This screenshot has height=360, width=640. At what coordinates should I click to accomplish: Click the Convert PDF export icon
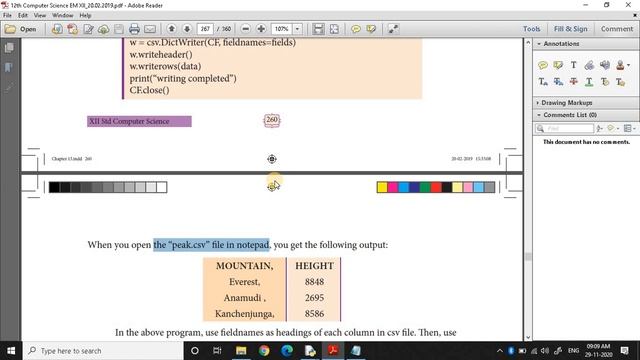(73, 29)
